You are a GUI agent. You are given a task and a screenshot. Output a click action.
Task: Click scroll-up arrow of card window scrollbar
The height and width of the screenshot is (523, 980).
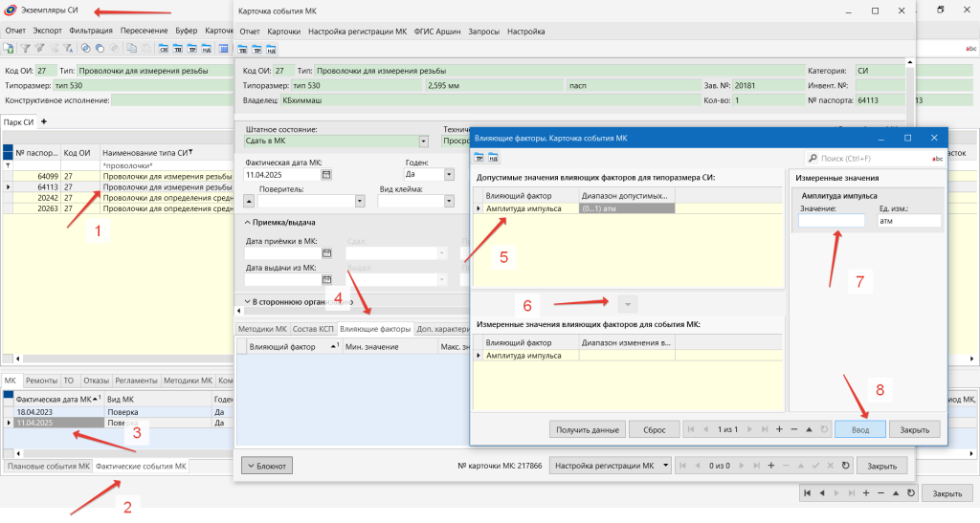[910, 62]
